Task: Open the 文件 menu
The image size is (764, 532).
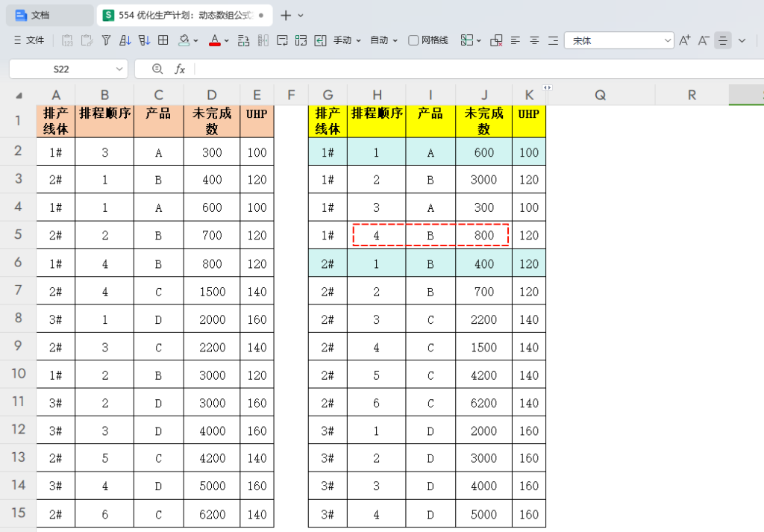Action: tap(29, 40)
